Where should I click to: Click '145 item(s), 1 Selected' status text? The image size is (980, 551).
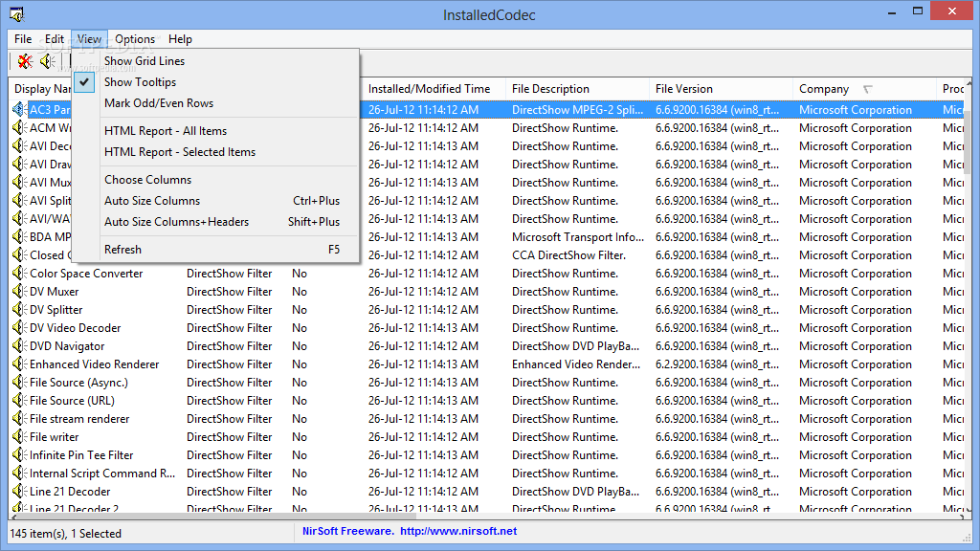[66, 534]
